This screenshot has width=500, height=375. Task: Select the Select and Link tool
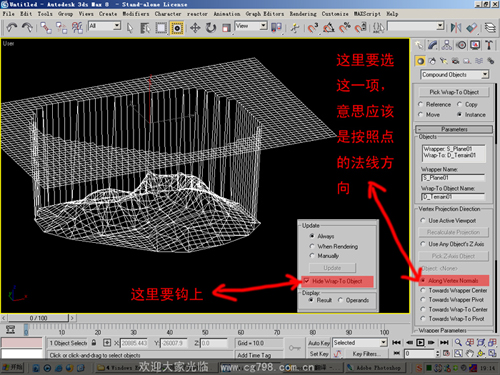(x=46, y=28)
